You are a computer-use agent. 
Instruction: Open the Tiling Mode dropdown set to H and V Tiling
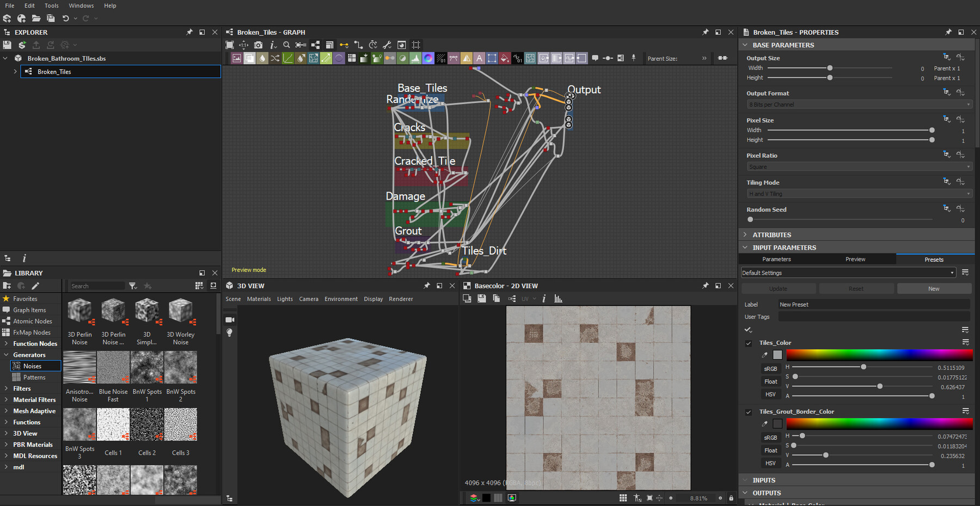pyautogui.click(x=859, y=193)
